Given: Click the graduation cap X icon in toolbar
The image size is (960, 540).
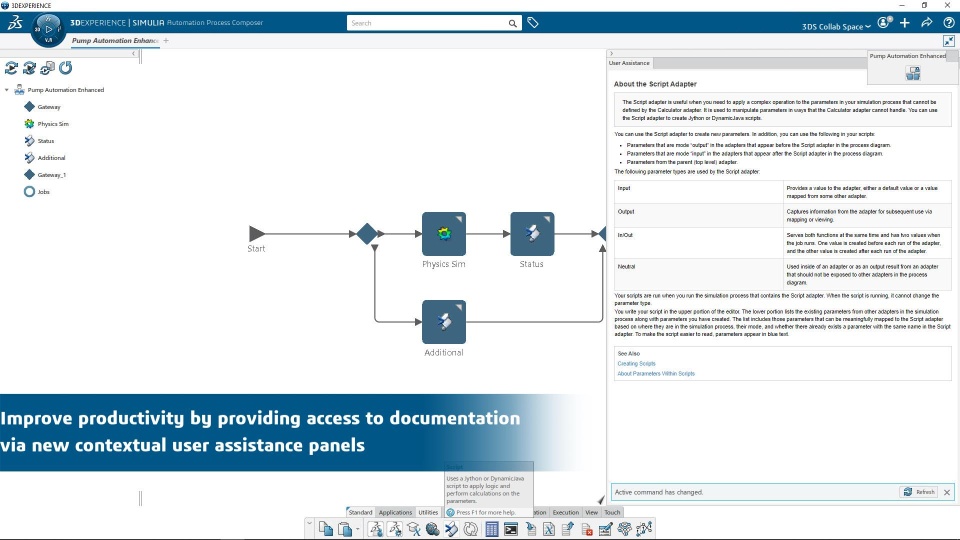Looking at the screenshot, I should [414, 528].
